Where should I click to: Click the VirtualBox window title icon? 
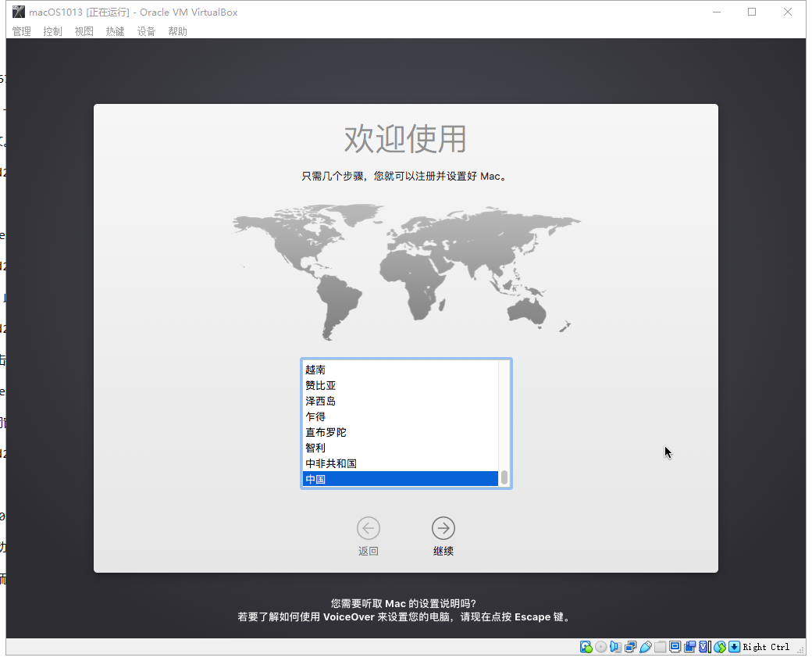[x=19, y=12]
